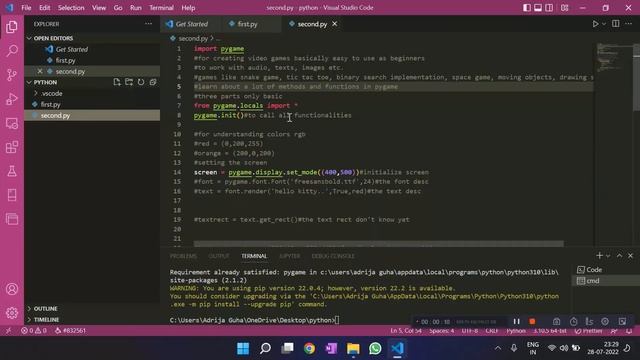
Task: Click Prettier in status bar
Action: [x=588, y=331]
